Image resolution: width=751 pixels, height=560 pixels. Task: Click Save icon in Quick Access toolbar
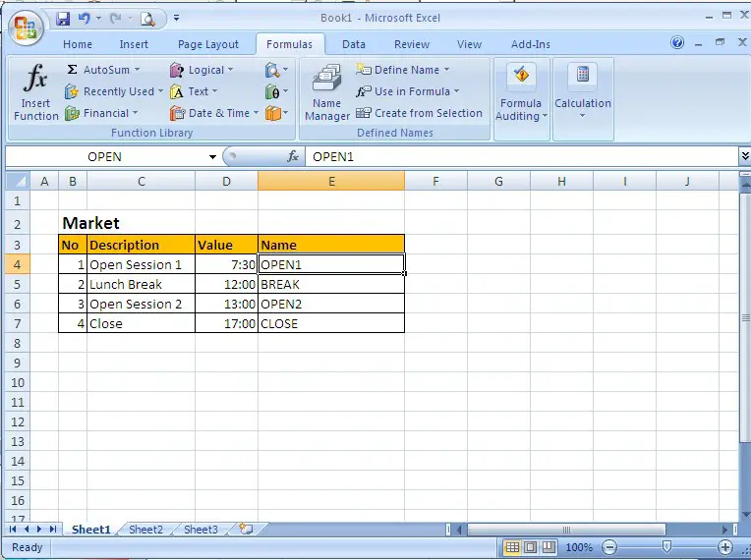(x=63, y=19)
